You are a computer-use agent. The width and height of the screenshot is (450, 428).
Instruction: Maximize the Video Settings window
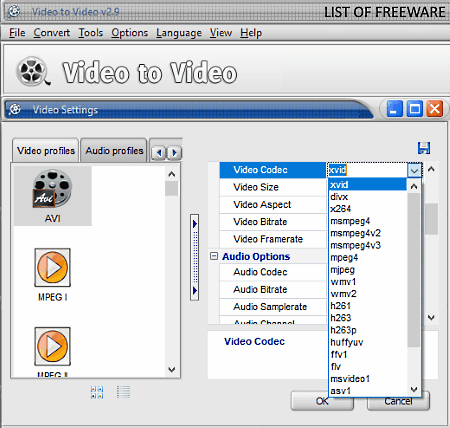[415, 109]
